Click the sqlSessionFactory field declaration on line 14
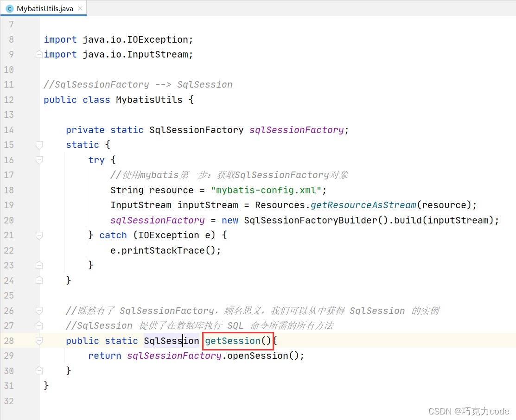Screen dimensions: 516x420 click(x=296, y=130)
